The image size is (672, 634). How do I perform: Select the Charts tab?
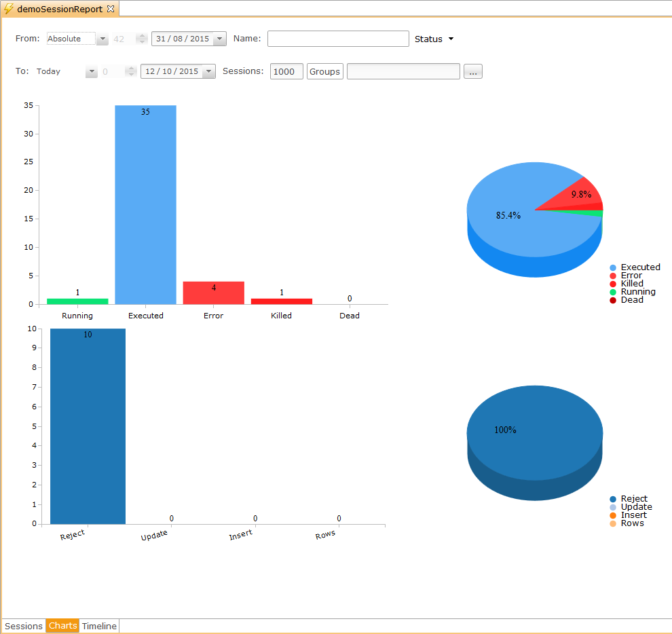tap(62, 626)
